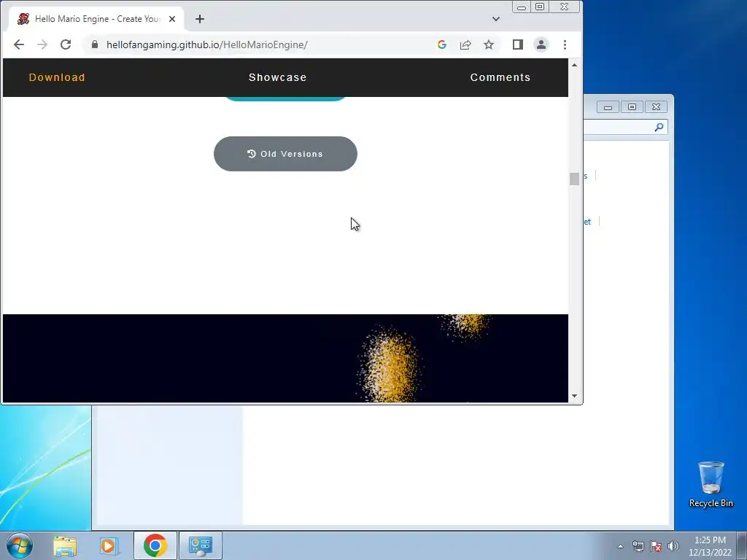
Task: Launch Windows Media Player from taskbar
Action: pos(108,545)
